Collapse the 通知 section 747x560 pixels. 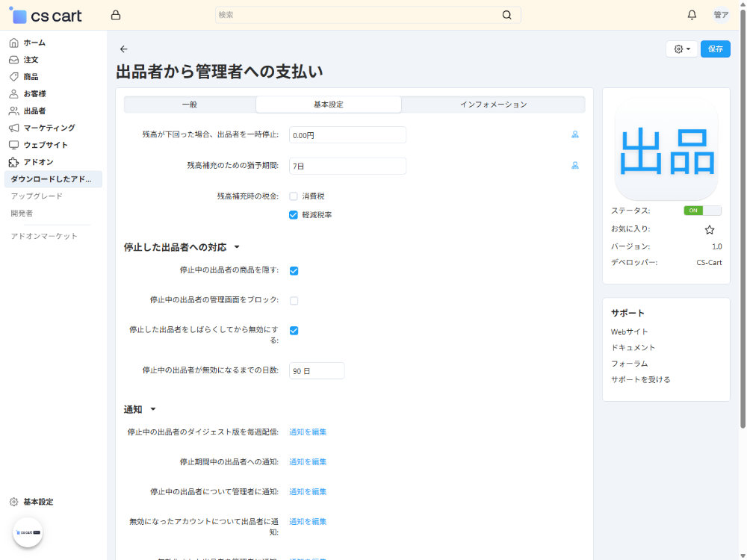(153, 409)
